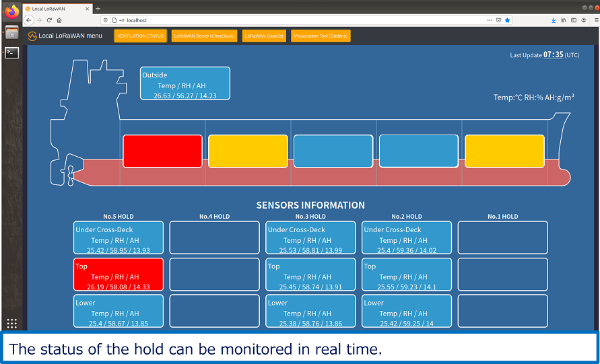Open the Firefox hamburger menu
600x364 pixels.
point(595,20)
